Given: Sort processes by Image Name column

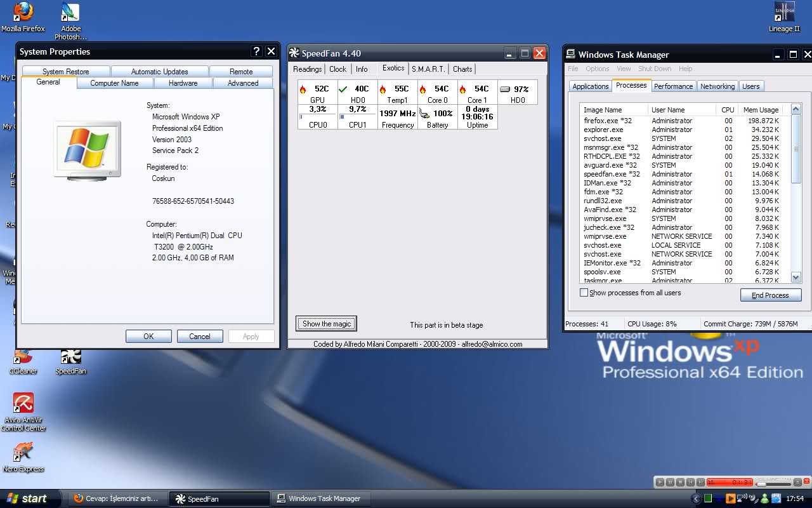Looking at the screenshot, I should tap(613, 110).
